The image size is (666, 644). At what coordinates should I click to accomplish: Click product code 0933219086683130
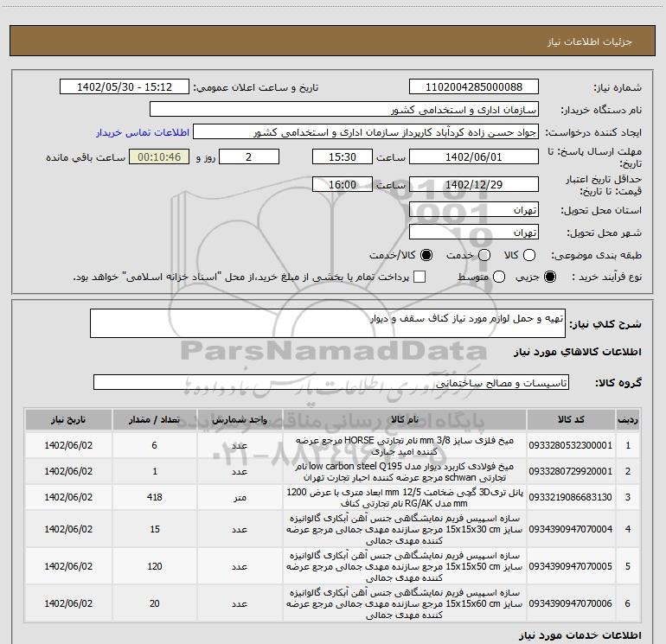point(571,497)
